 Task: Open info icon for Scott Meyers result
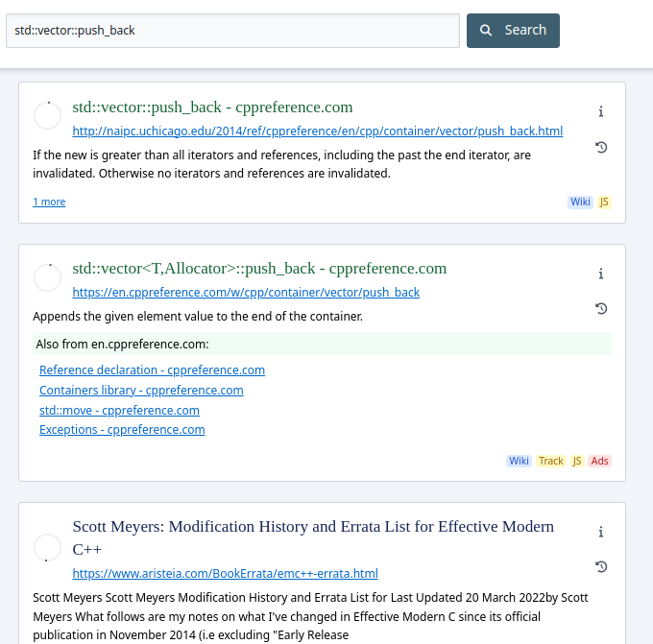(x=600, y=532)
